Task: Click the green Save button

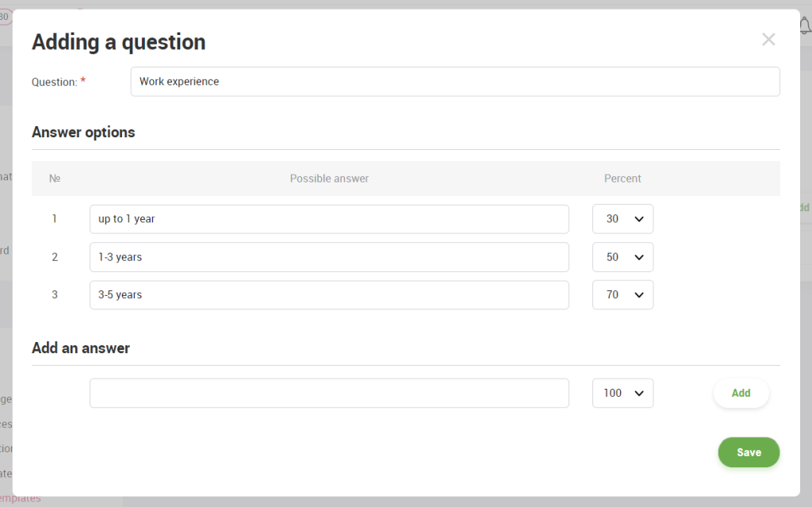Action: [749, 452]
